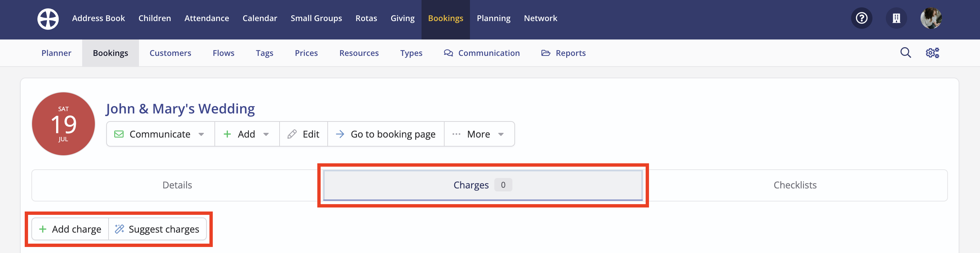Open the Flows sub-tab
Viewport: 980px width, 253px height.
pos(223,53)
